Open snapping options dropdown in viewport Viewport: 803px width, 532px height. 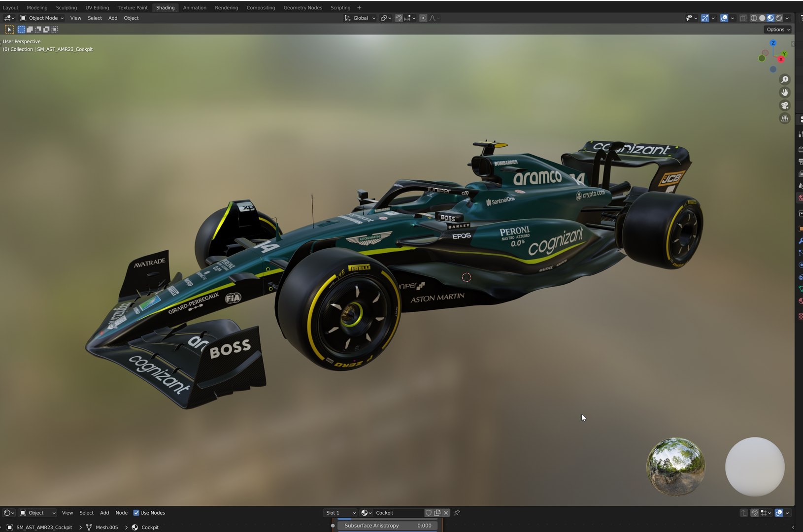[410, 18]
